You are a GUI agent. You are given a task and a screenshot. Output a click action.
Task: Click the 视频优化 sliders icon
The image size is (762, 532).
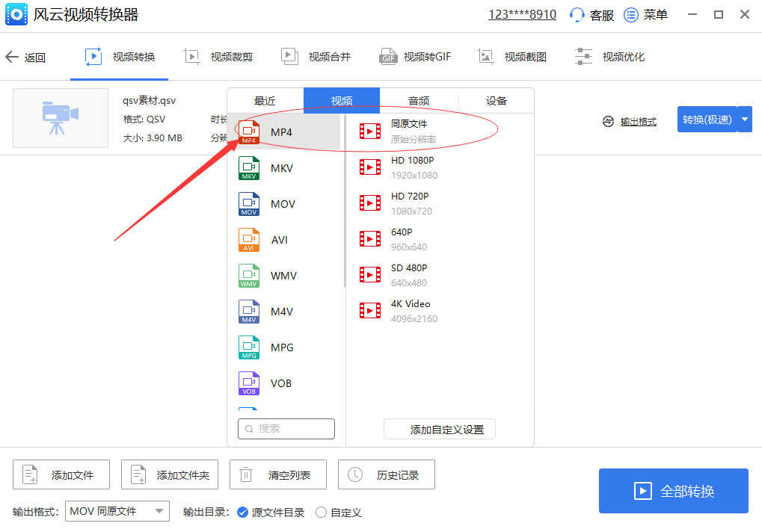point(583,57)
